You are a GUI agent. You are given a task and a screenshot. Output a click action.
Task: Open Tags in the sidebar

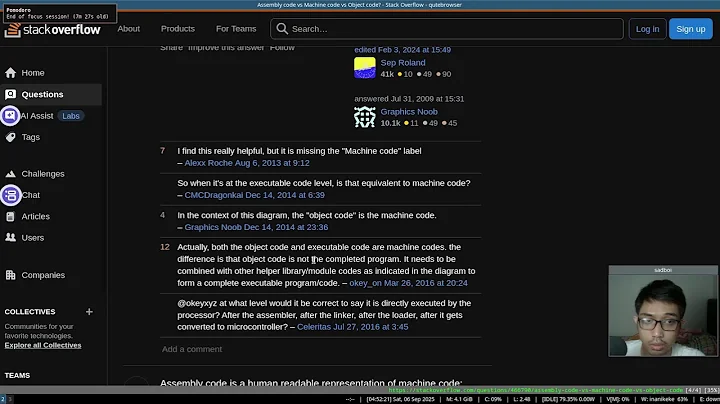[31, 137]
